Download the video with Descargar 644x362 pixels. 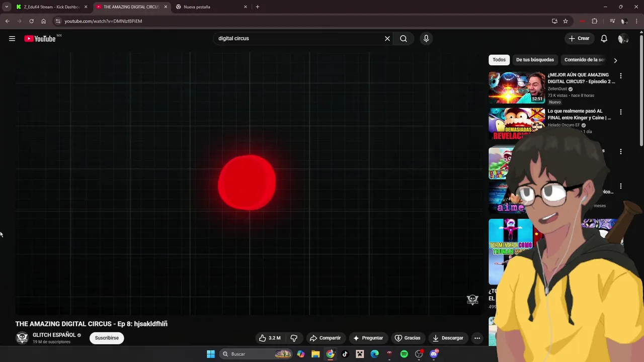(448, 338)
